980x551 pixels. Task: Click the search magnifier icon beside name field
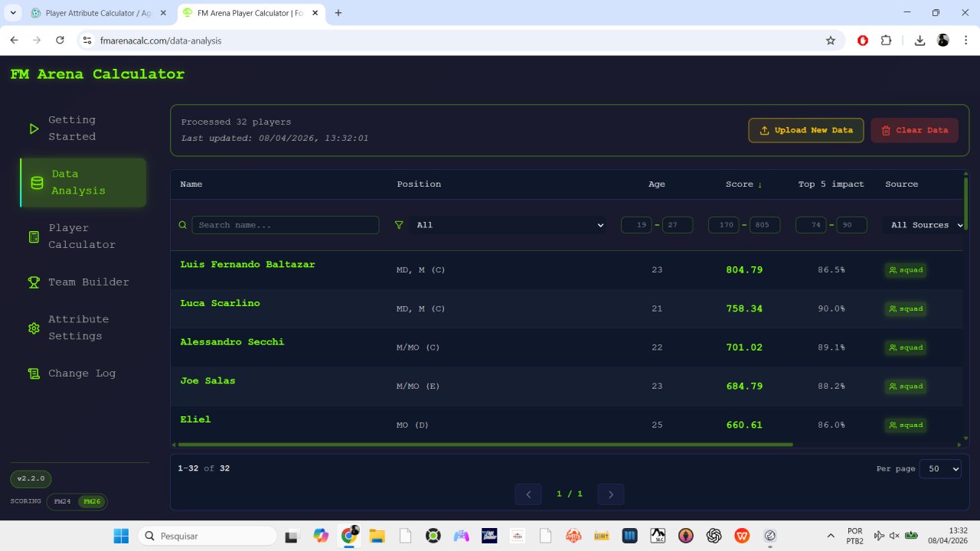click(182, 225)
